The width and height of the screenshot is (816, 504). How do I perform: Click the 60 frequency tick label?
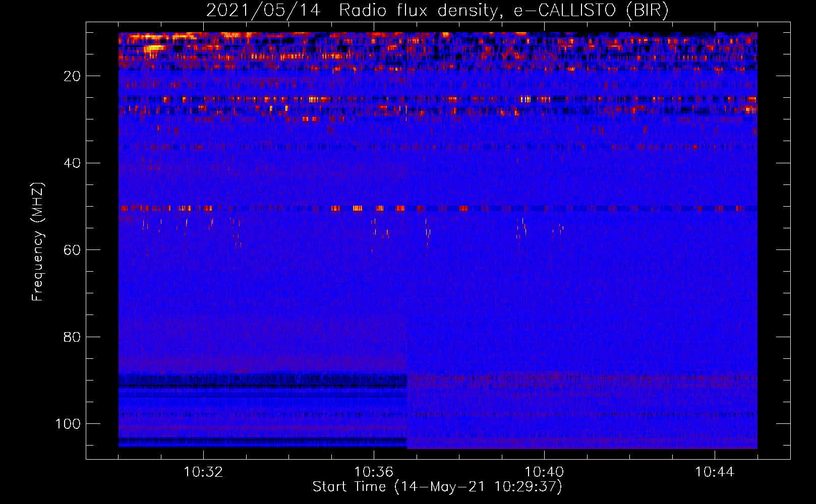coord(72,250)
